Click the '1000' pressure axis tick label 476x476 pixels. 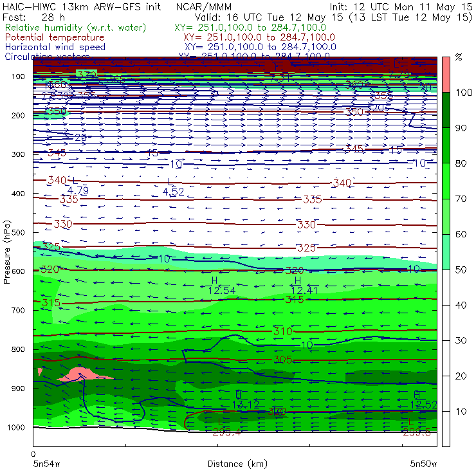click(x=16, y=427)
